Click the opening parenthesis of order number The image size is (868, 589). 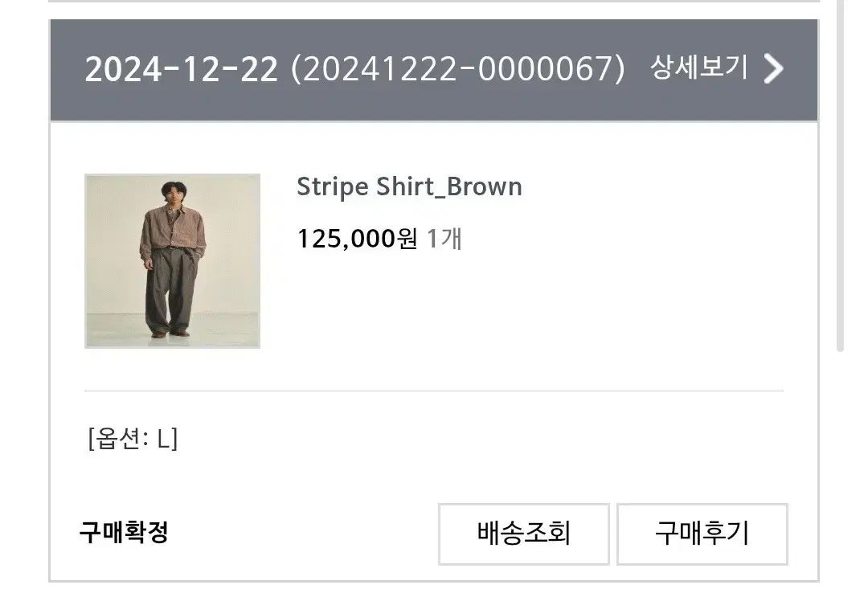[296, 69]
